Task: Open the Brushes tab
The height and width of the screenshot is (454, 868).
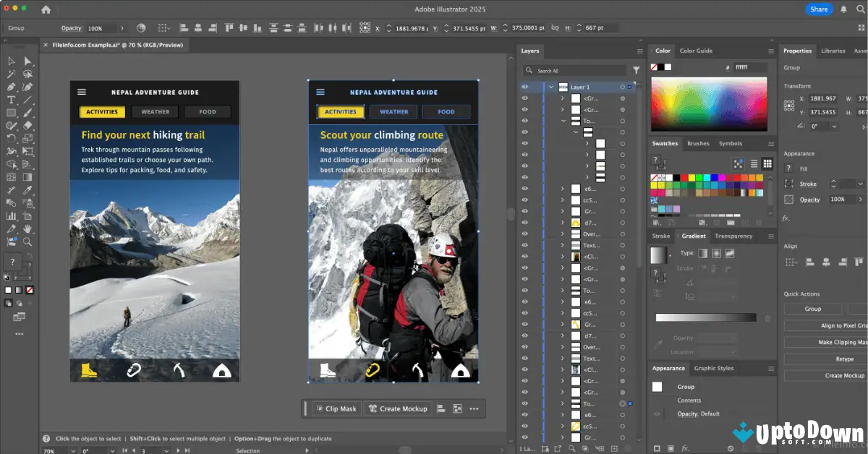Action: coord(699,143)
